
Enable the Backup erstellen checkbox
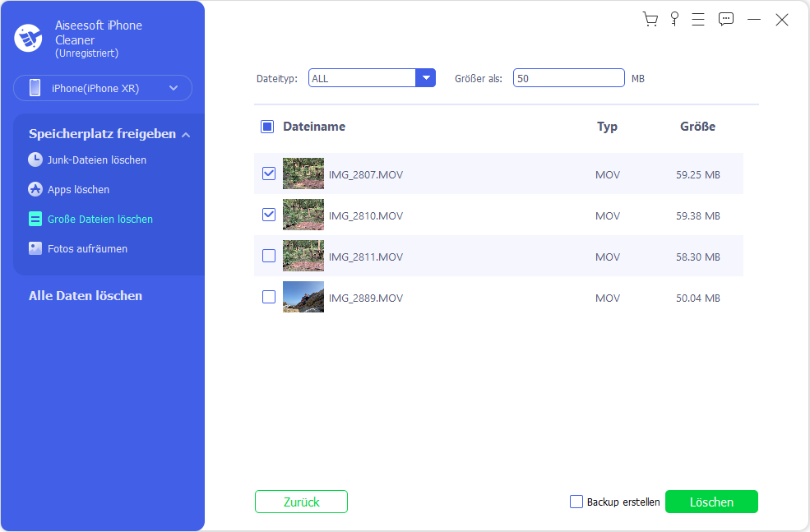576,502
